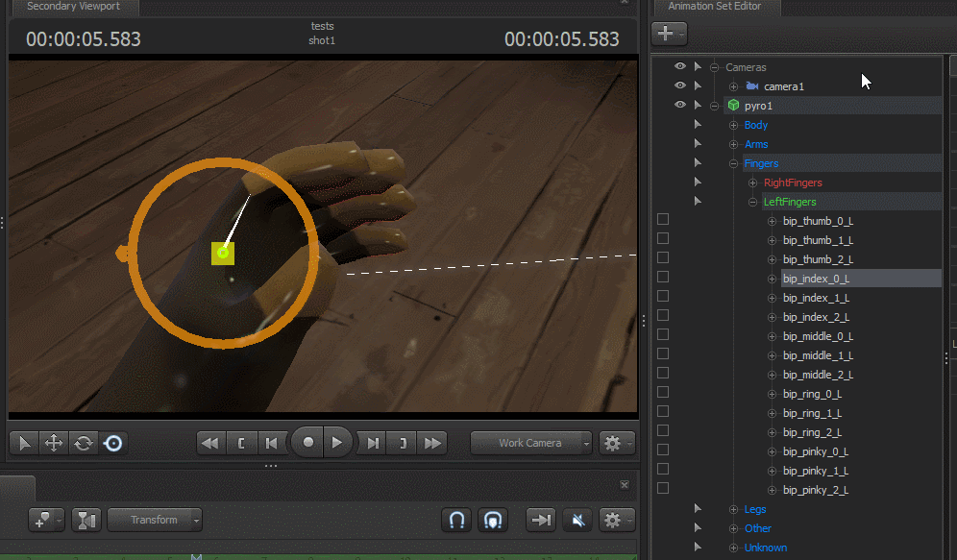Activate the Move manipulator tool

coord(54,443)
